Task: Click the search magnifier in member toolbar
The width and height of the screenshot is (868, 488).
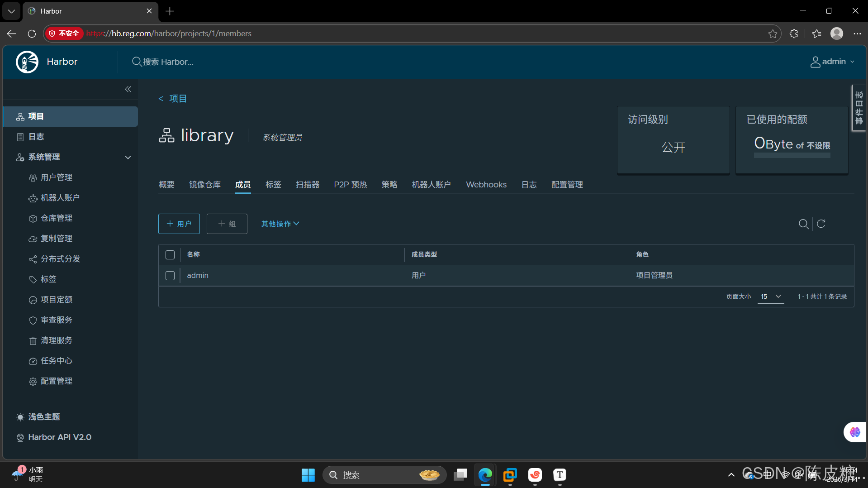Action: (x=803, y=224)
